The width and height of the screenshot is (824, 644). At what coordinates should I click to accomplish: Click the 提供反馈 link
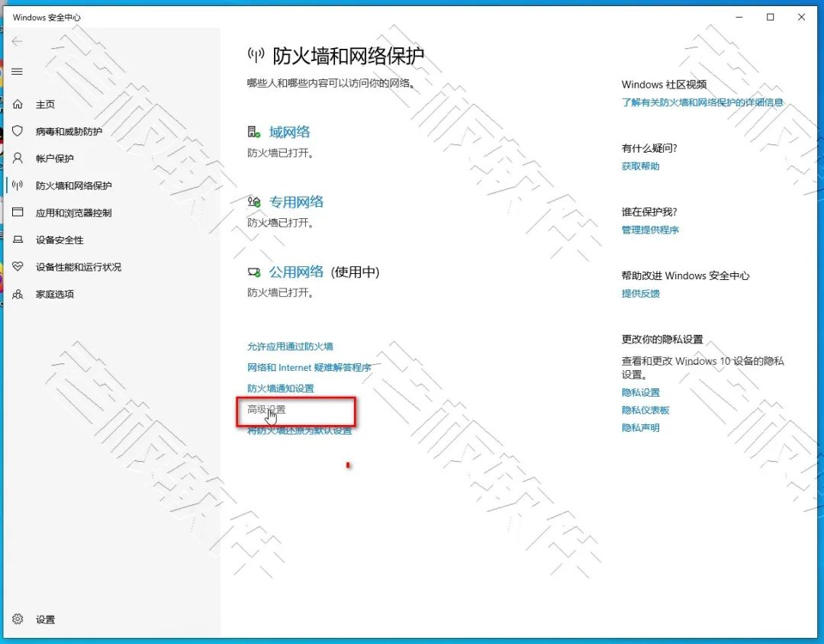click(640, 293)
